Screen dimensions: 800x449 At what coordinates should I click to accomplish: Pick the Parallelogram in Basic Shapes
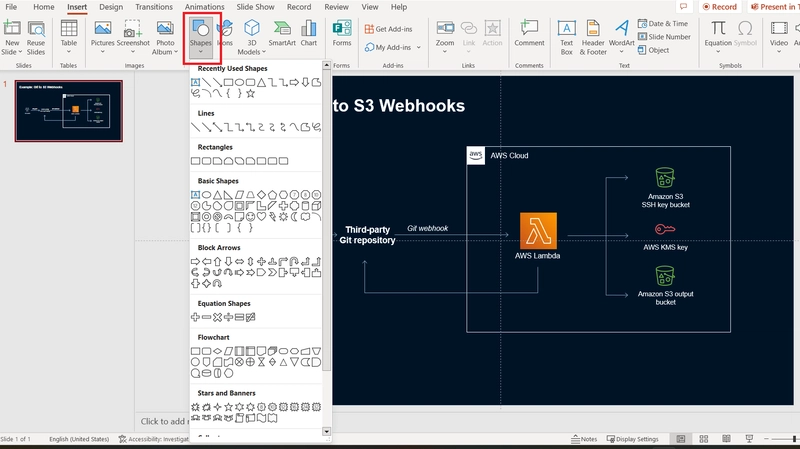[239, 194]
